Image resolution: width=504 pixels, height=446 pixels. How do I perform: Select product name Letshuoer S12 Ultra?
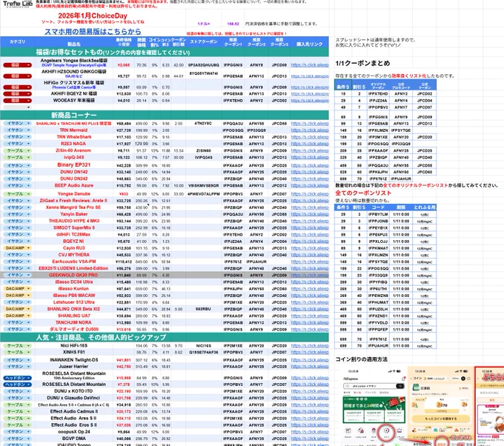tap(74, 302)
